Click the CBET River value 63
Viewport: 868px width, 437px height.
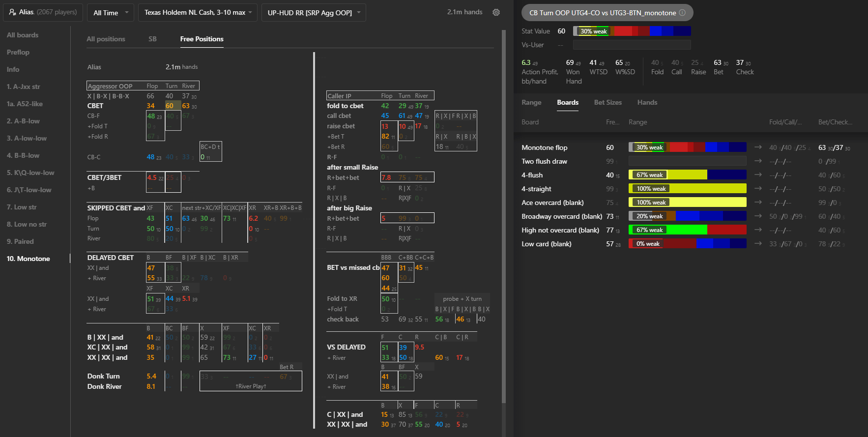(186, 106)
